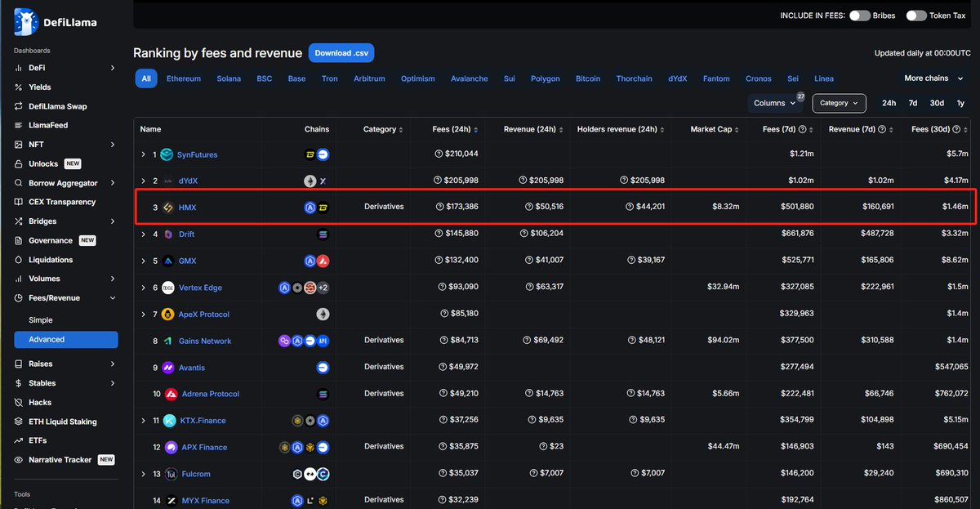
Task: Select the 7d time range
Action: (913, 103)
